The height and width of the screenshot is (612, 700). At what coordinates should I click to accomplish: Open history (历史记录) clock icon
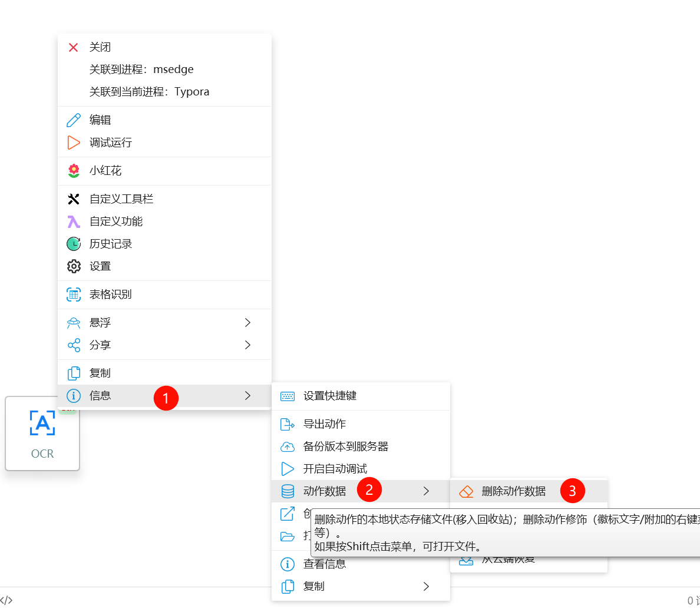pyautogui.click(x=74, y=244)
